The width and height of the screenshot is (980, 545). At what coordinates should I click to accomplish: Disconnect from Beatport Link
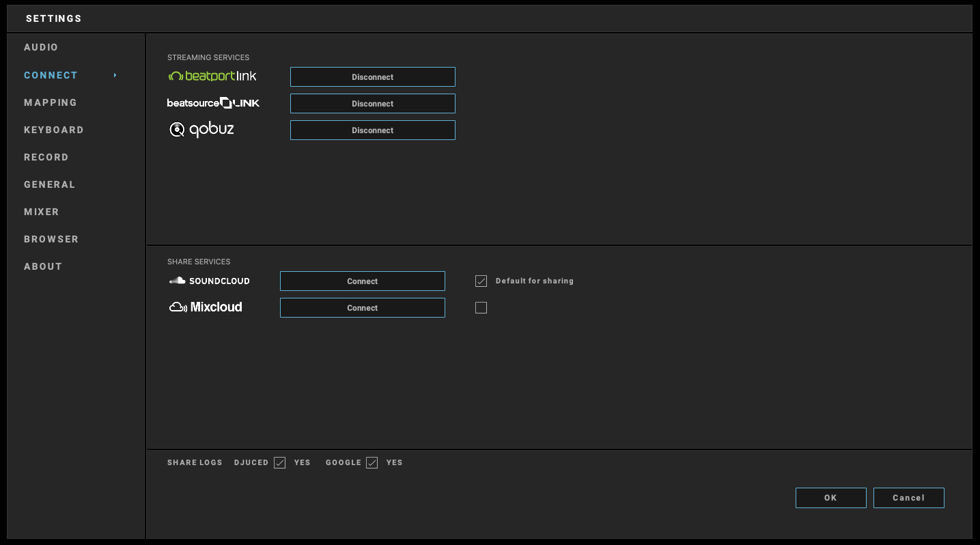click(x=373, y=77)
